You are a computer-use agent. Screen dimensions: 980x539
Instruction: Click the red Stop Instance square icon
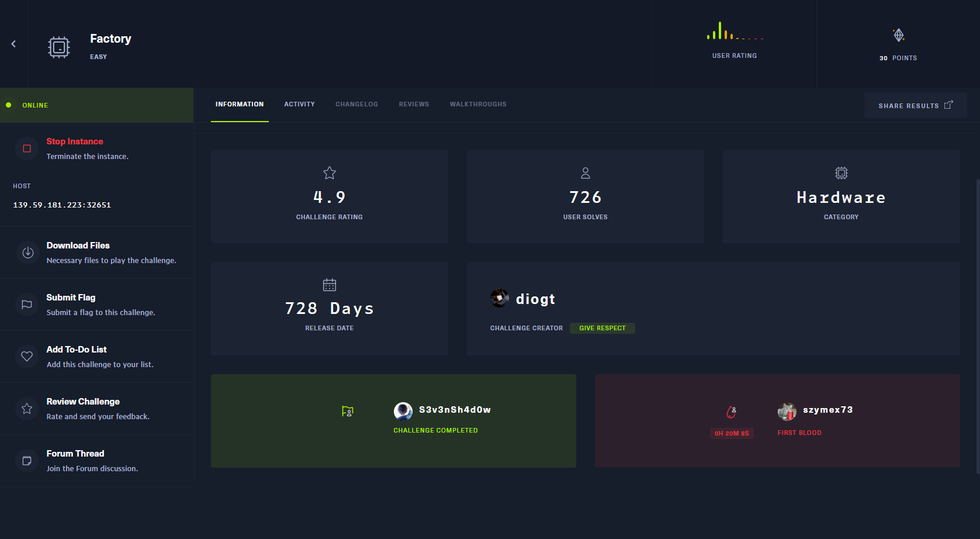click(x=27, y=148)
